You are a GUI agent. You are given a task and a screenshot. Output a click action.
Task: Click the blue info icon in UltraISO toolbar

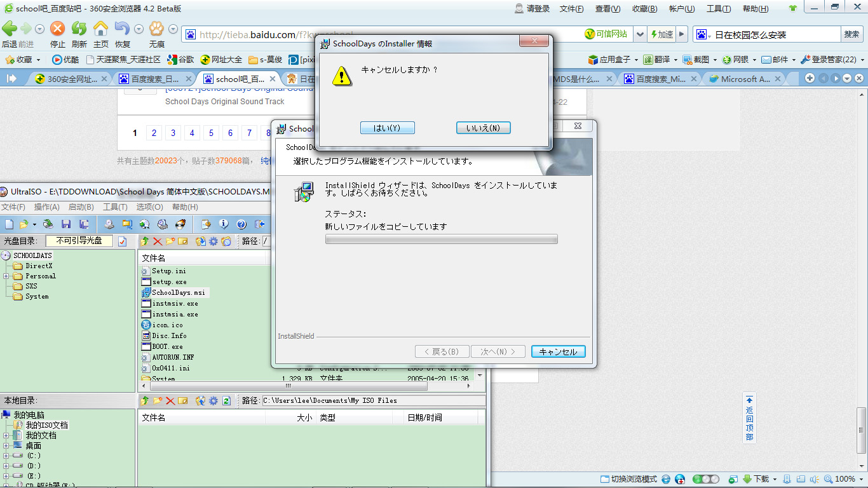pyautogui.click(x=224, y=224)
